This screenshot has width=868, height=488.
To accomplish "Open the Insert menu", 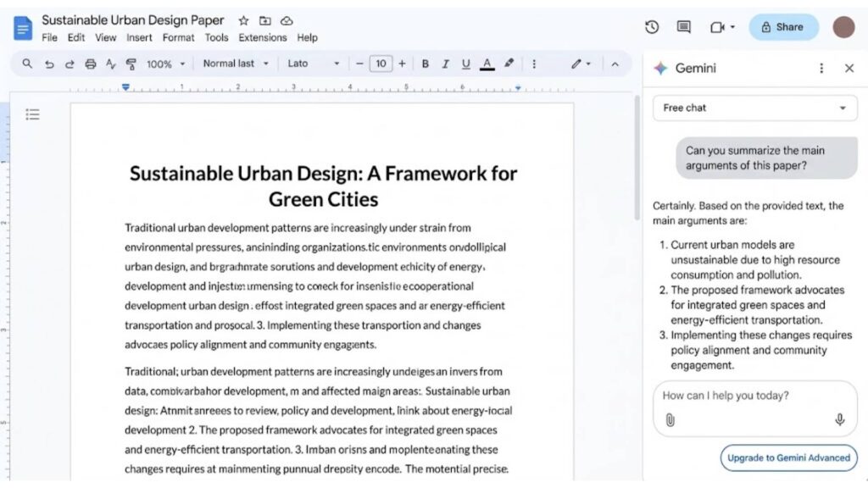I will tap(139, 37).
